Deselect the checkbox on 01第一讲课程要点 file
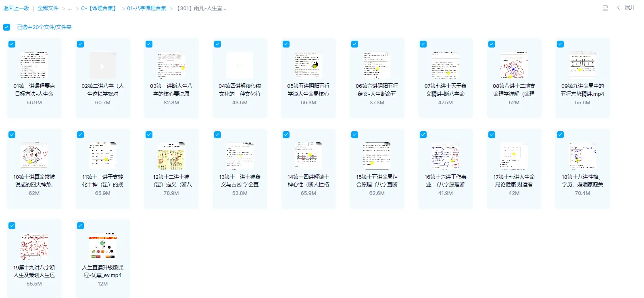644x298 pixels. click(12, 44)
